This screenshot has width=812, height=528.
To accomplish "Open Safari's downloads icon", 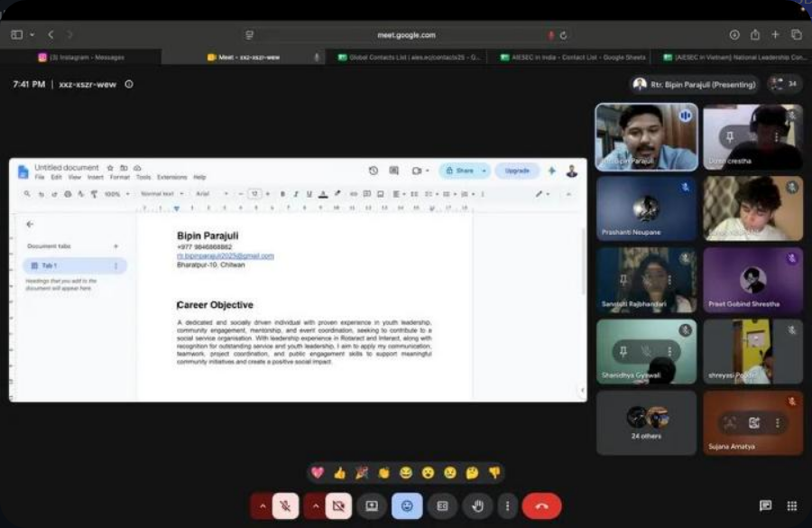I will coord(734,34).
